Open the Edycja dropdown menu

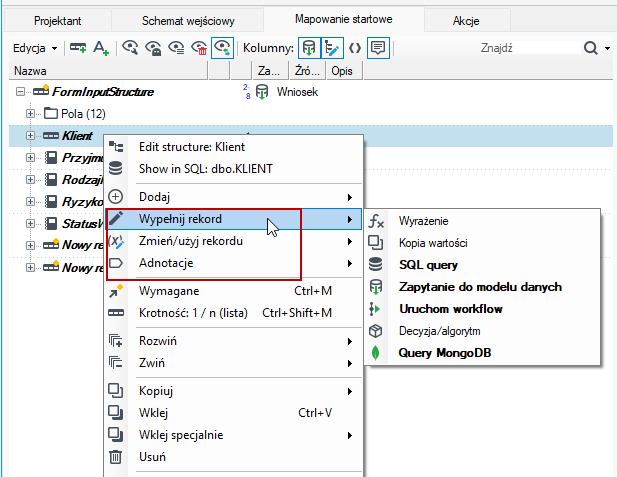(x=35, y=48)
